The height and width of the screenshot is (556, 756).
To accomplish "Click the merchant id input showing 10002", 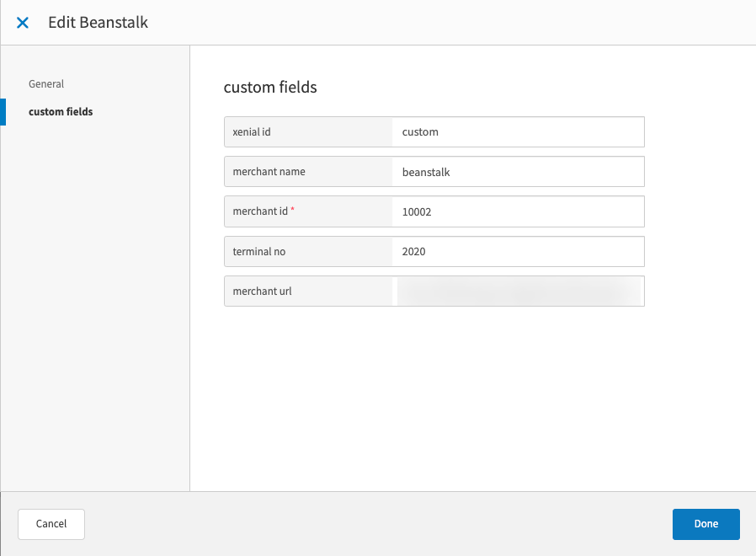I will pos(515,211).
